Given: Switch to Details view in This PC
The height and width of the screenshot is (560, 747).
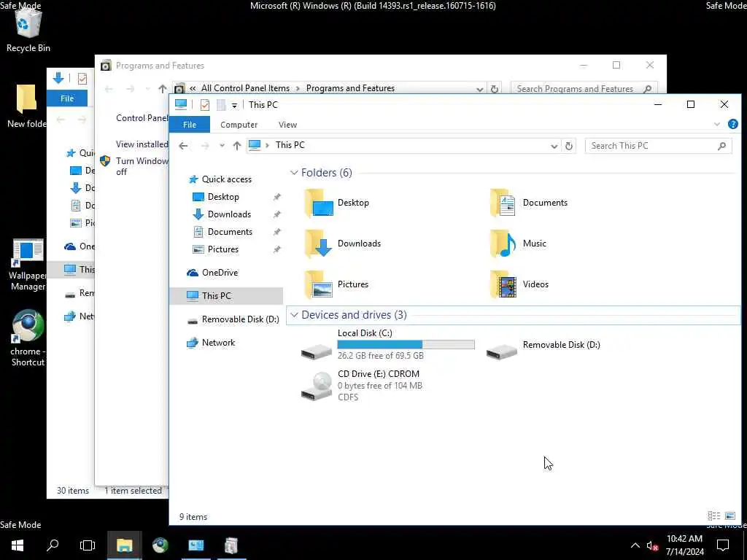Looking at the screenshot, I should pyautogui.click(x=713, y=516).
